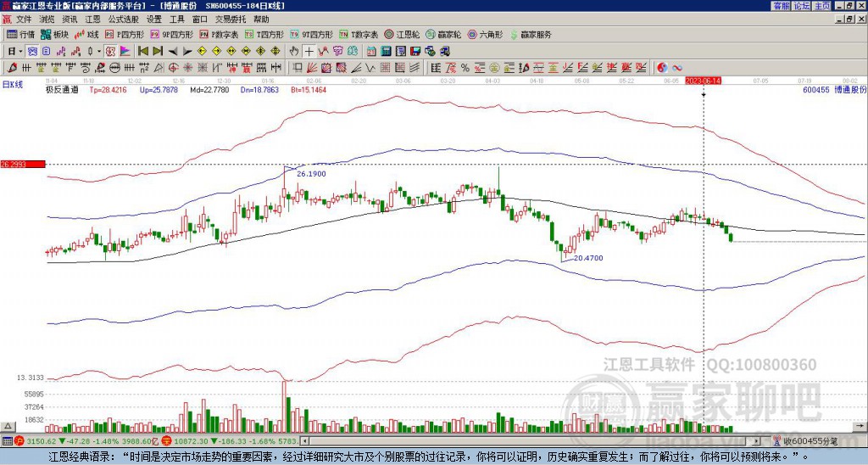Open the 行情 quotes view
The image size is (868, 465).
(20, 34)
